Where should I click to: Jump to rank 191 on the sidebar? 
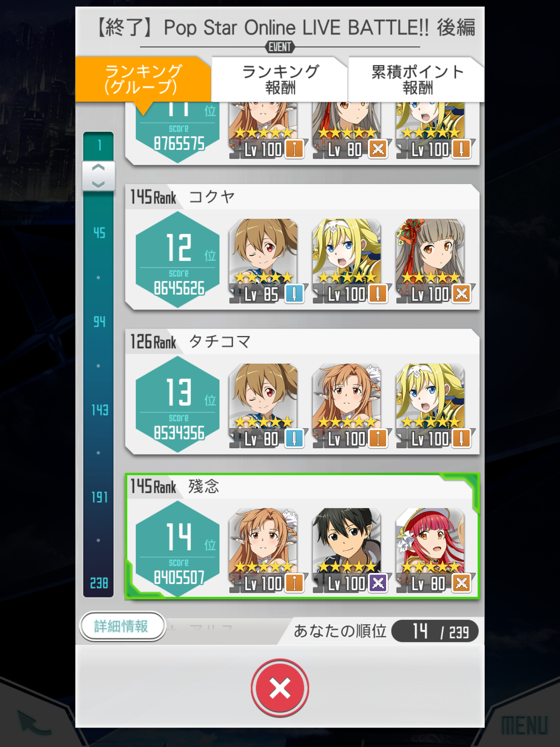coord(100,498)
